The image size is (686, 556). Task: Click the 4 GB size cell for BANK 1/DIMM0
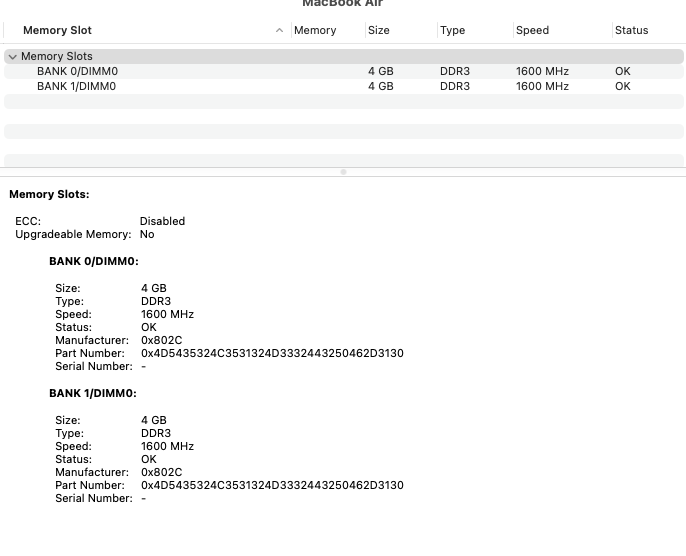(381, 86)
